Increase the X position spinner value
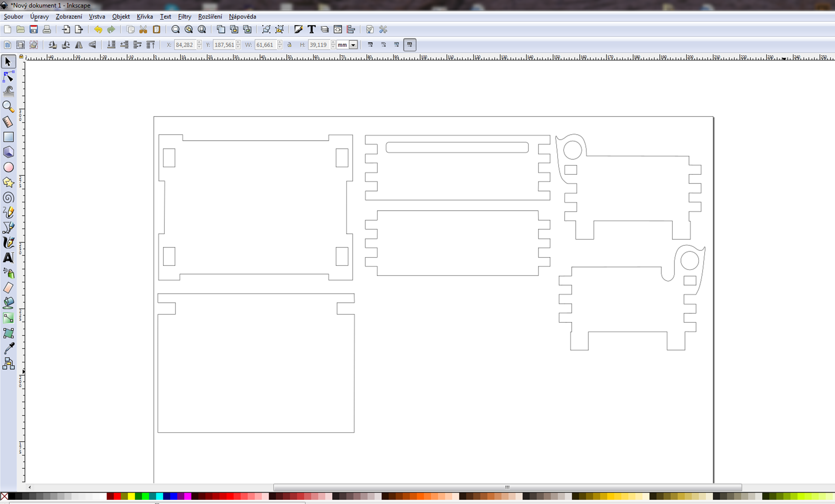 point(199,43)
